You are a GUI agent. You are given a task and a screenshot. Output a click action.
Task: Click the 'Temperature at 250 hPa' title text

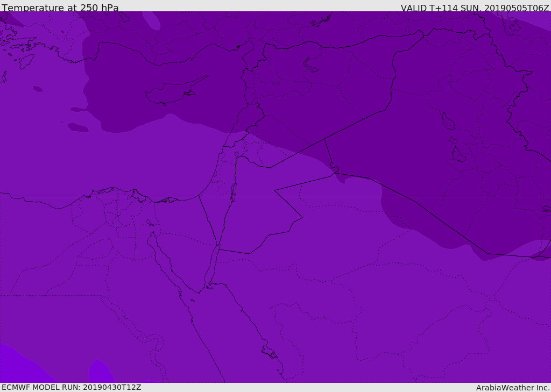coord(60,8)
